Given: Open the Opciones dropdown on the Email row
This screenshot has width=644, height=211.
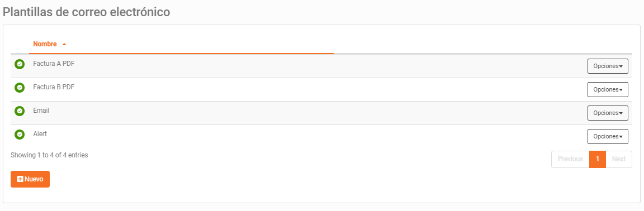Looking at the screenshot, I should (x=608, y=113).
